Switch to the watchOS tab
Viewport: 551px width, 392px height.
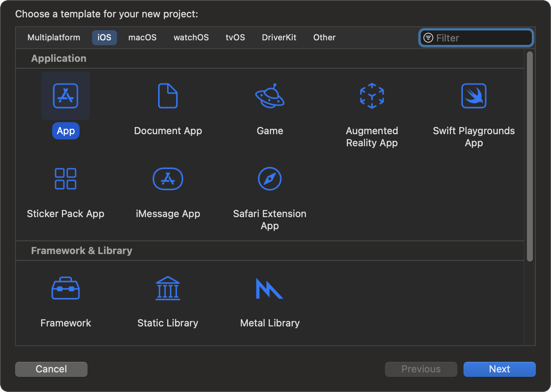pos(191,38)
